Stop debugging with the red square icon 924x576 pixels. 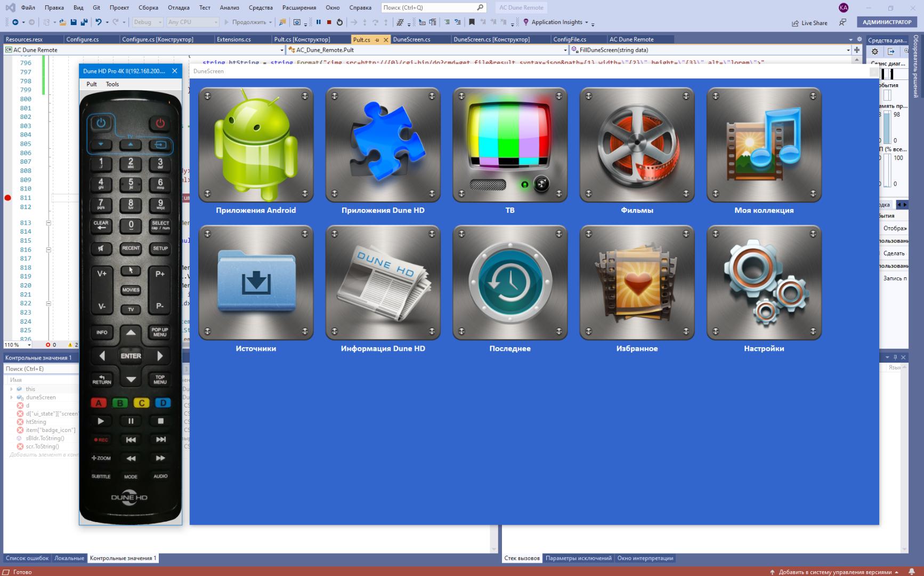[x=329, y=22]
